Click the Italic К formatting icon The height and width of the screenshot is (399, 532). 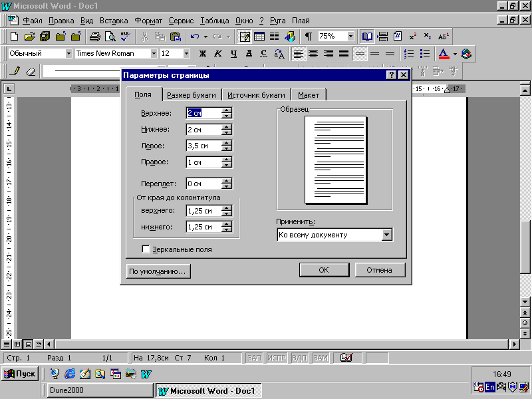pyautogui.click(x=217, y=54)
